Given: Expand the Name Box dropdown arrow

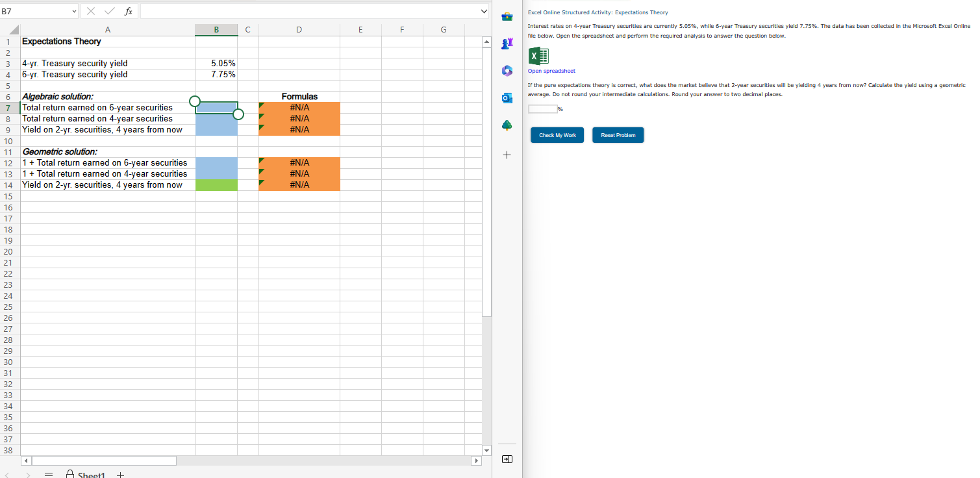Looking at the screenshot, I should coord(75,11).
